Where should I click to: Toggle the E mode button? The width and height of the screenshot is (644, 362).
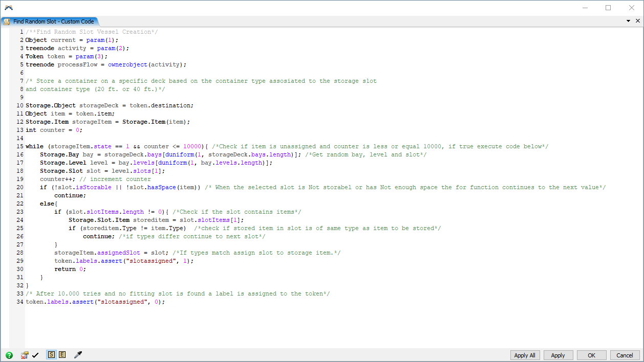click(62, 355)
